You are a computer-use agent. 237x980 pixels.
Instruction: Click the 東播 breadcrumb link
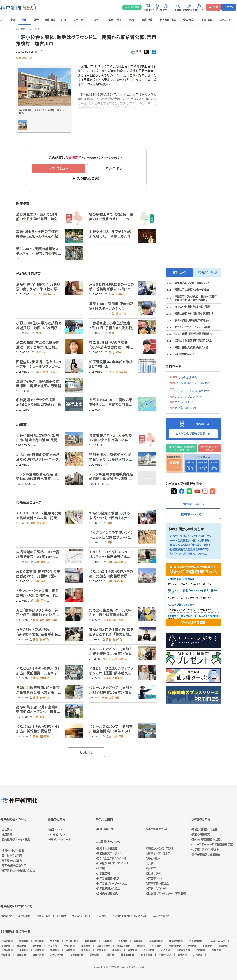[37, 29]
